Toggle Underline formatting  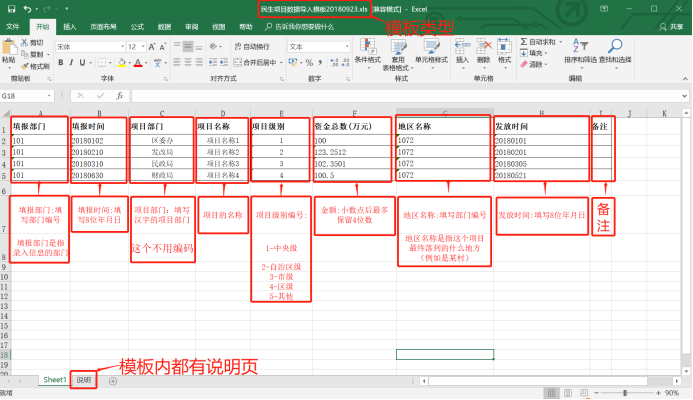[82, 62]
